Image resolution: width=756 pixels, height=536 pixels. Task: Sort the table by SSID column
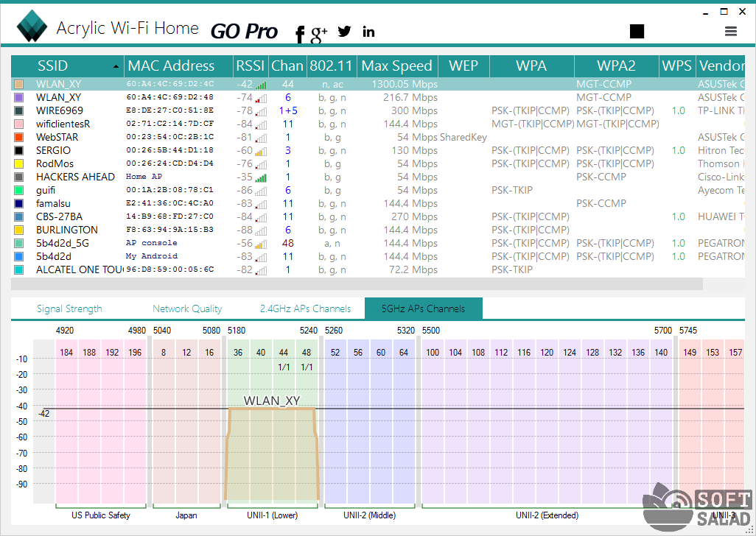[68, 66]
